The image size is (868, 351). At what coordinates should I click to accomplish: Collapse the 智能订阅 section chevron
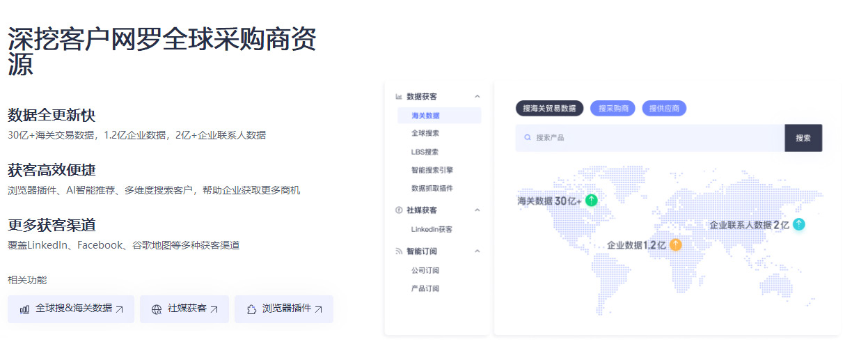tap(477, 251)
